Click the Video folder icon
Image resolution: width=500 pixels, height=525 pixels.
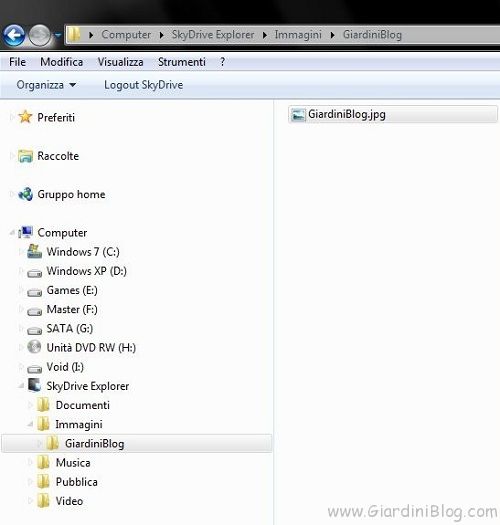[44, 501]
